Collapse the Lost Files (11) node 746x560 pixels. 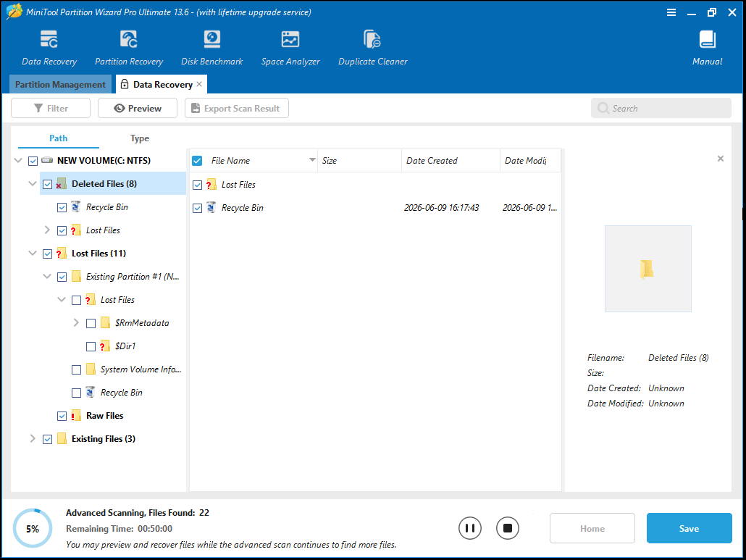33,253
